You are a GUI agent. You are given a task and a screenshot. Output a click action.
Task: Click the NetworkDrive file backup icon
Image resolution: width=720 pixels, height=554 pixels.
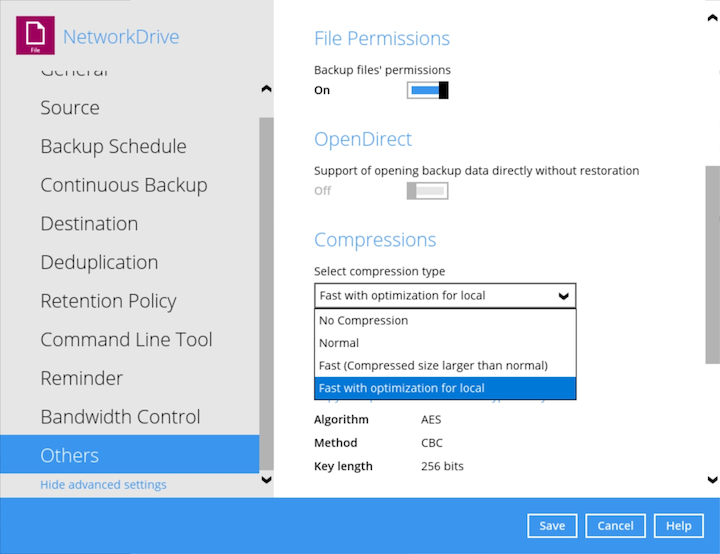[35, 35]
